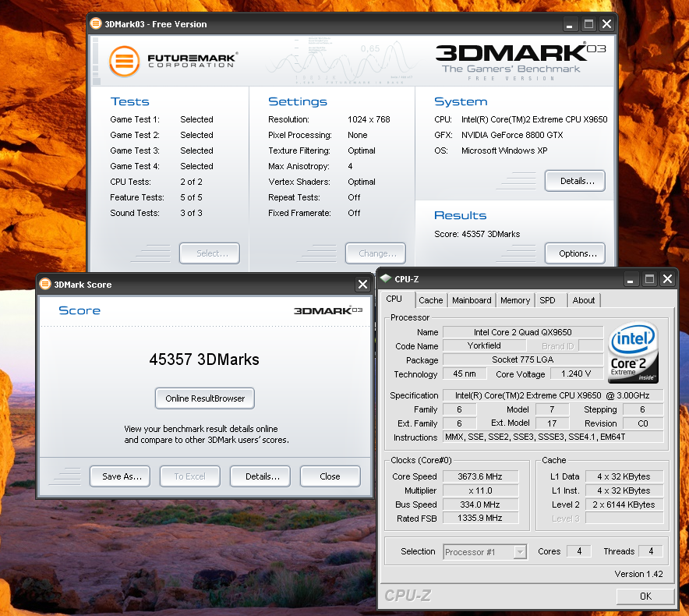689x616 pixels.
Task: Click the CPU Tests value 2 of 2
Action: tap(191, 182)
